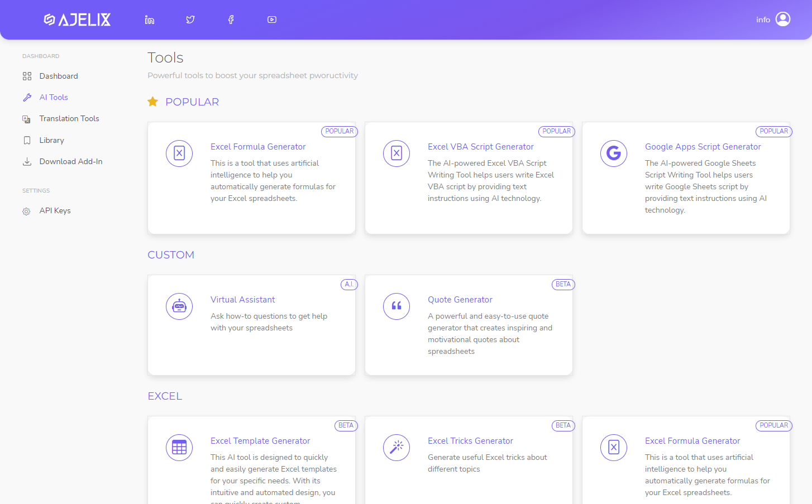Click the info username text in header
This screenshot has height=504, width=812.
[x=763, y=20]
